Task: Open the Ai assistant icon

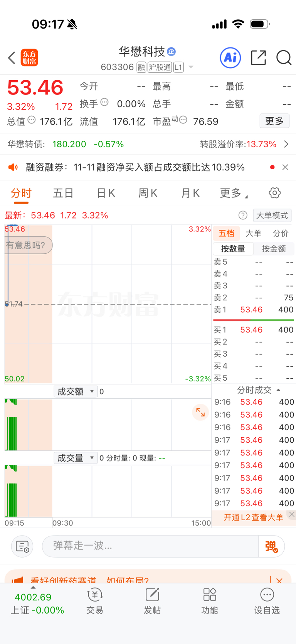Action: tap(230, 58)
